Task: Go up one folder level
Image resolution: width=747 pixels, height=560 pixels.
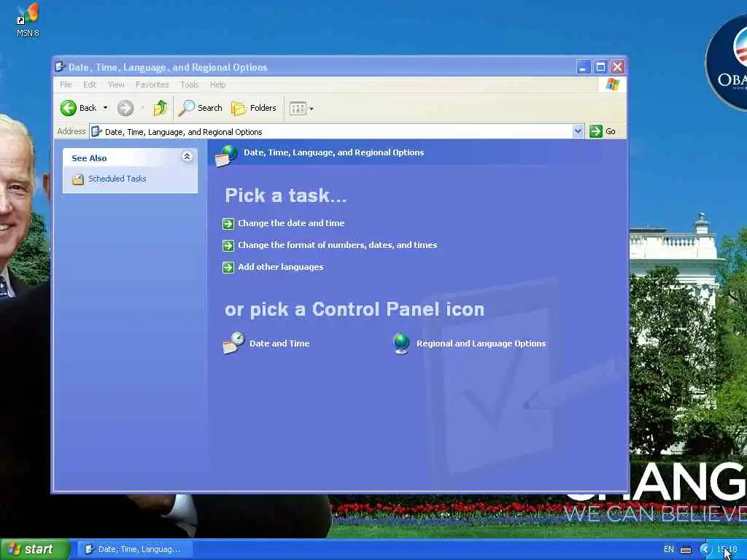Action: coord(160,108)
